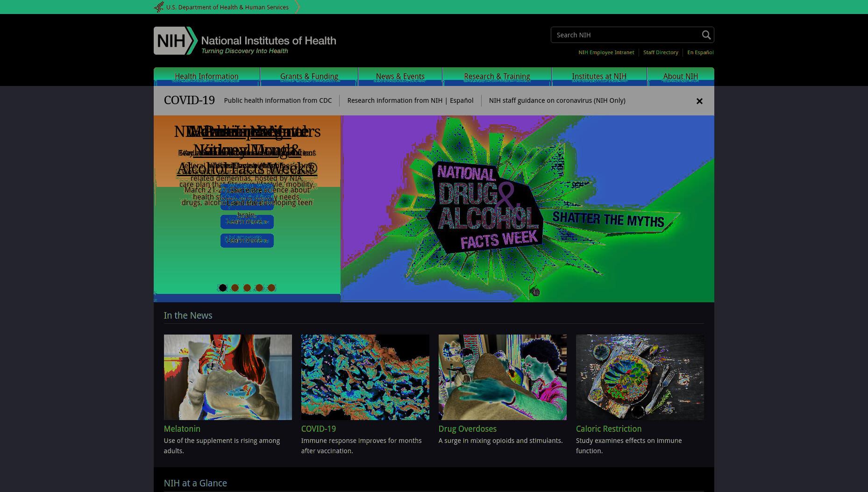This screenshot has width=868, height=492.
Task: Click the lowest Learn more button in carousel
Action: point(247,240)
